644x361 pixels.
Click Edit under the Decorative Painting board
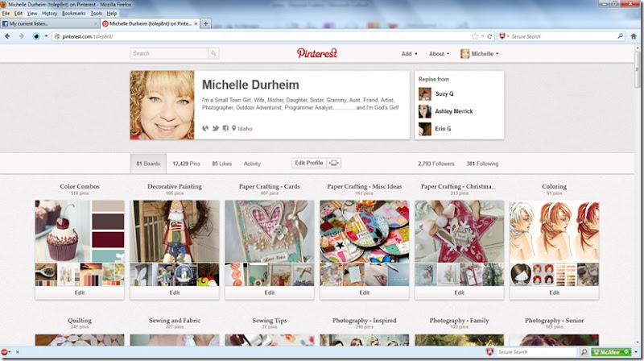point(175,293)
